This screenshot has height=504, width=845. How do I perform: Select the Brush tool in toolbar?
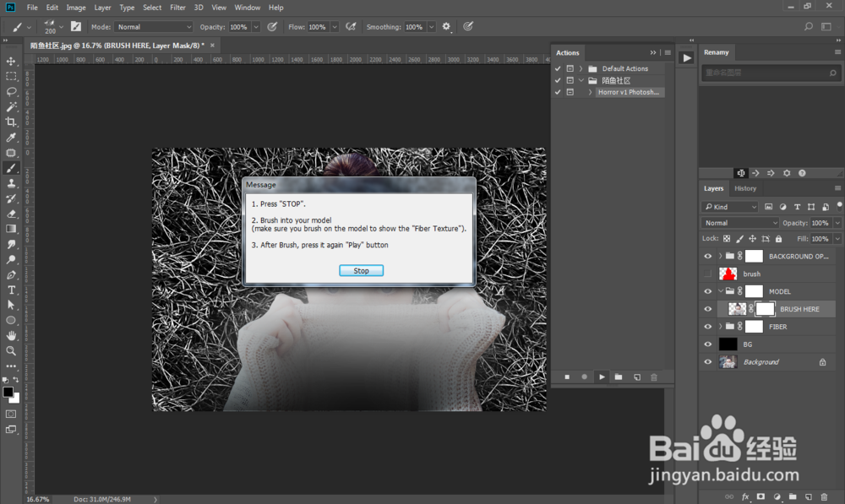pos(11,169)
